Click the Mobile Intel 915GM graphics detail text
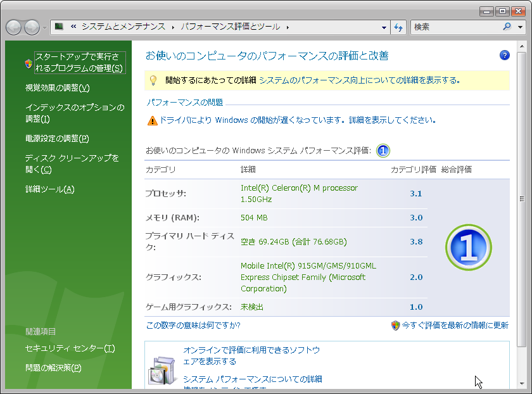Screen dimensions: 532x394 pyautogui.click(x=308, y=277)
